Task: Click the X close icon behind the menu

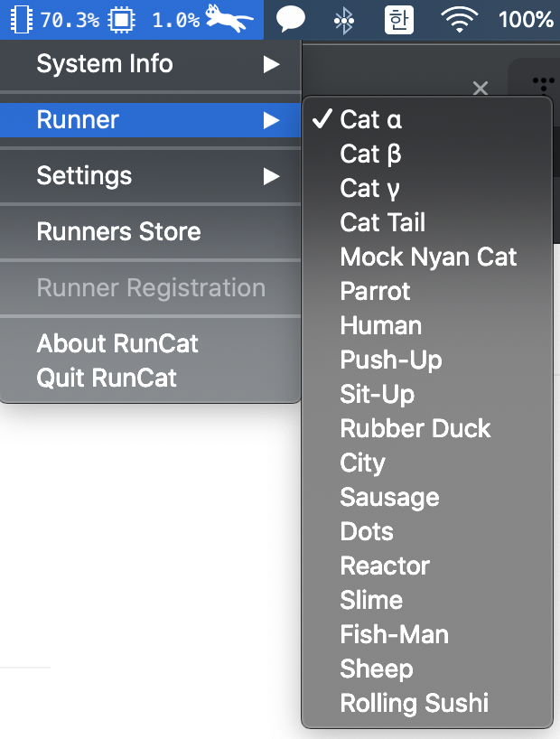Action: pos(481,89)
